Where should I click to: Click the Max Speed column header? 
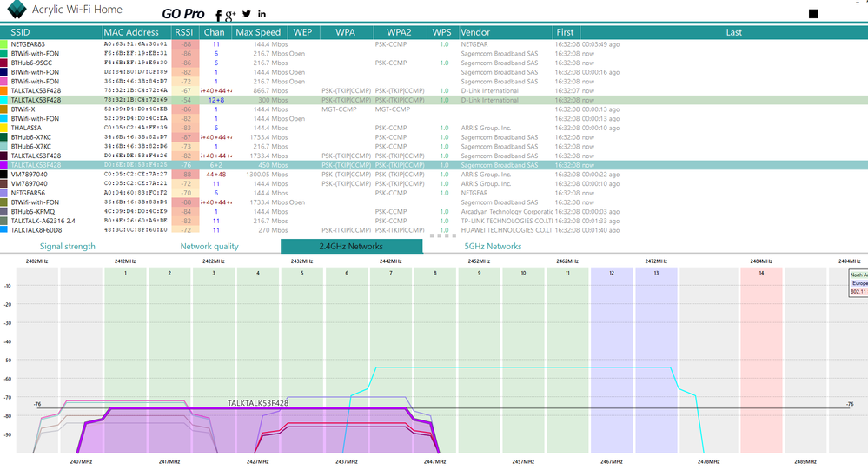257,32
